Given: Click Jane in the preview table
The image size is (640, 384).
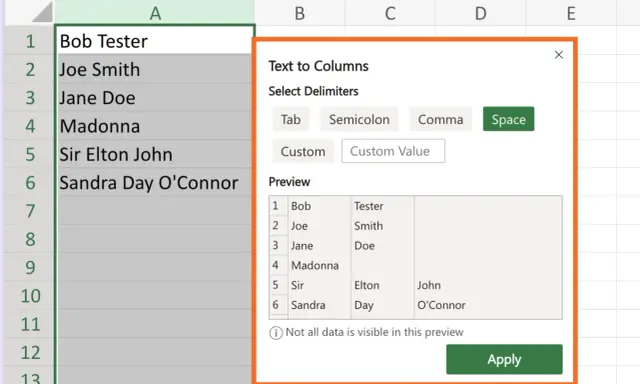Looking at the screenshot, I should [x=302, y=246].
